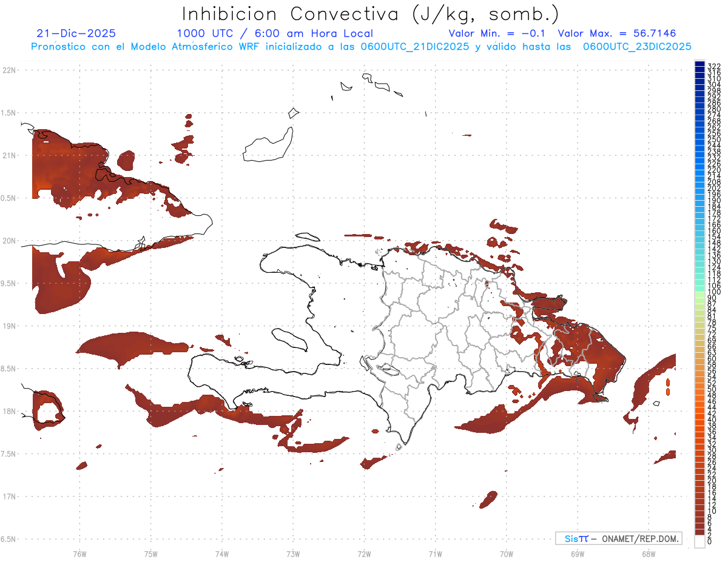Click the "1.5N" latitude label

coord(9,113)
